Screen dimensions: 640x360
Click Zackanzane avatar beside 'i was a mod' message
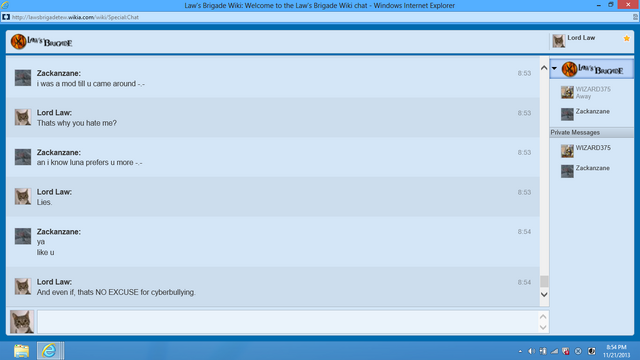[23, 78]
